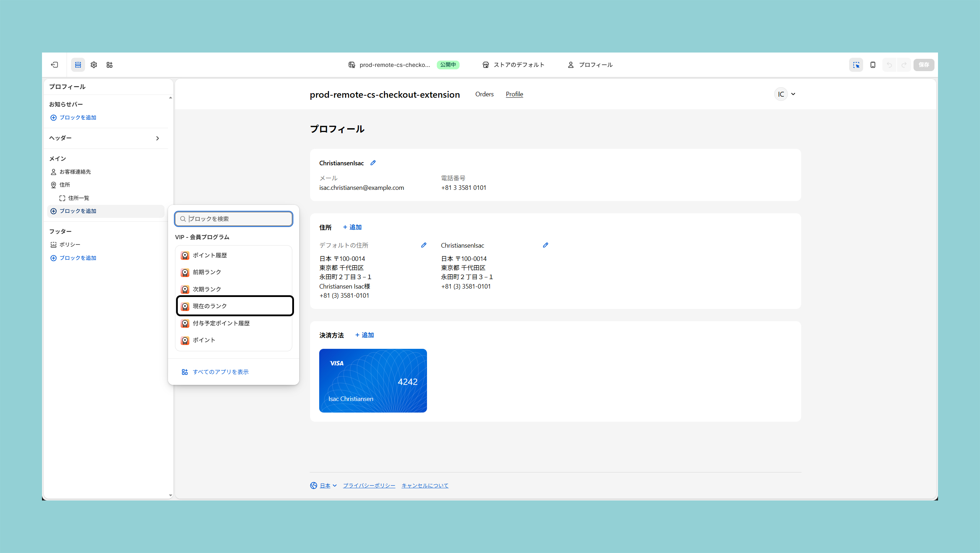Viewport: 980px width, 553px height.
Task: Edit the default address pencil icon
Action: (423, 245)
